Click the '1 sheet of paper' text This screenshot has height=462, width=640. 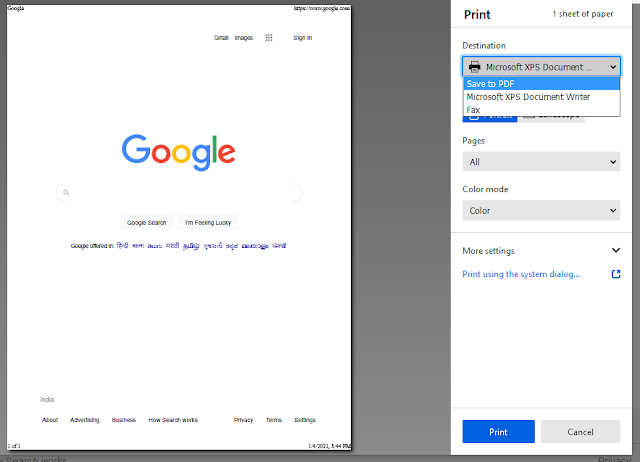coord(582,14)
